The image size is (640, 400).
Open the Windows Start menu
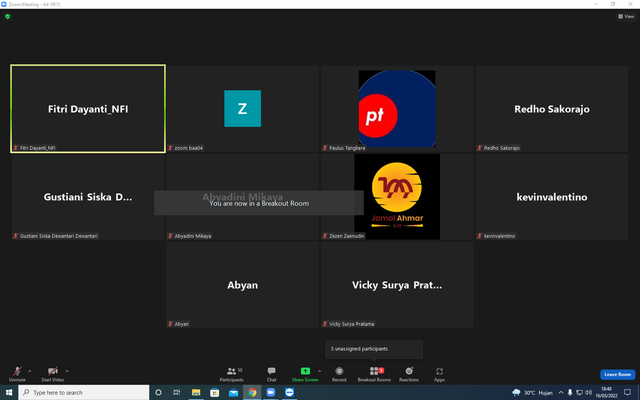coord(9,392)
